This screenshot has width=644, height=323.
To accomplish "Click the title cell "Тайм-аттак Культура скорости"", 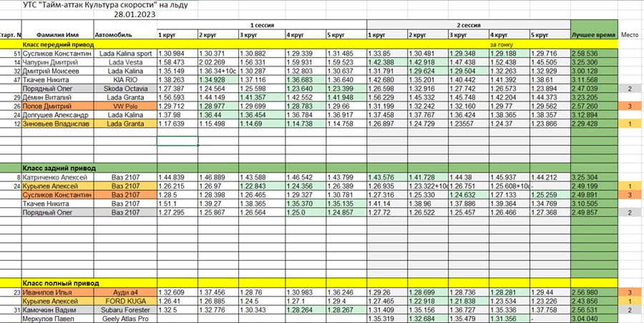I will pyautogui.click(x=122, y=4).
